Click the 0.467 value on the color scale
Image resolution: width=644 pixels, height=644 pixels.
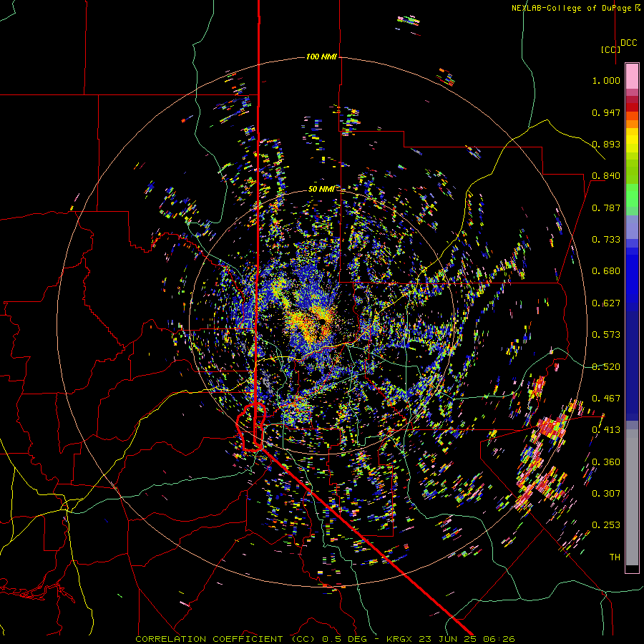coord(606,399)
